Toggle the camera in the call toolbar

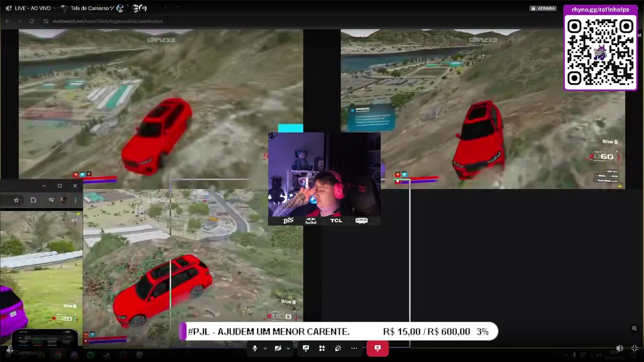point(278,348)
